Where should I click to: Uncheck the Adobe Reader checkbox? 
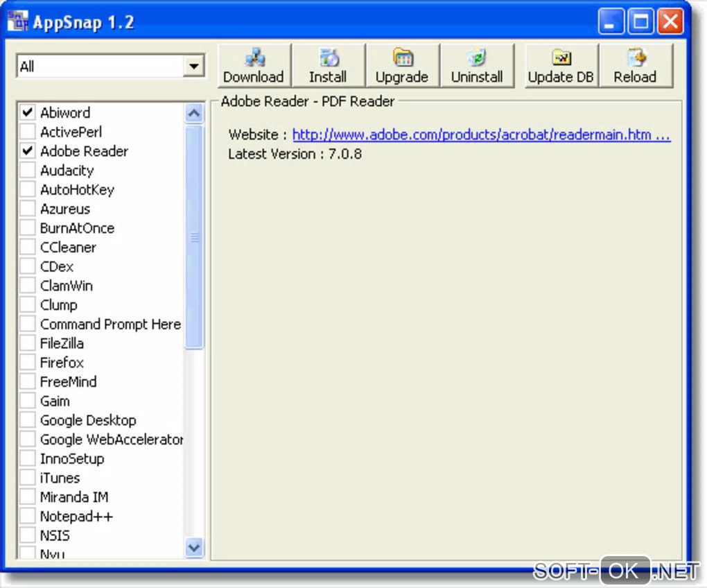pyautogui.click(x=28, y=150)
